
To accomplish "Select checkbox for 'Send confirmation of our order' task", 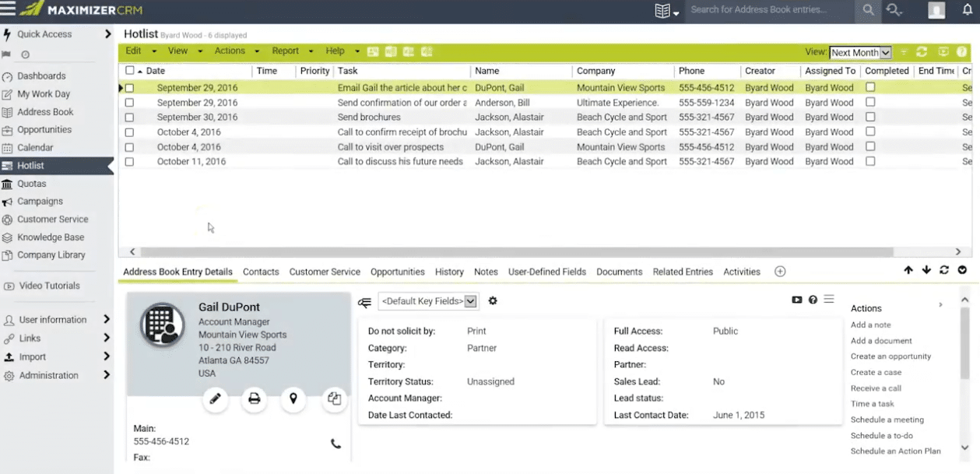I will point(129,103).
